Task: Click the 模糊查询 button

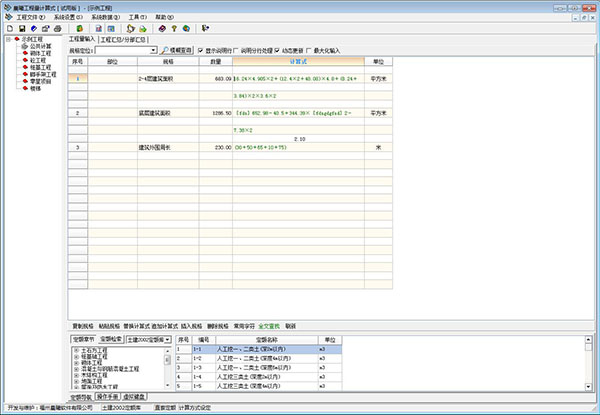Action: tap(177, 50)
